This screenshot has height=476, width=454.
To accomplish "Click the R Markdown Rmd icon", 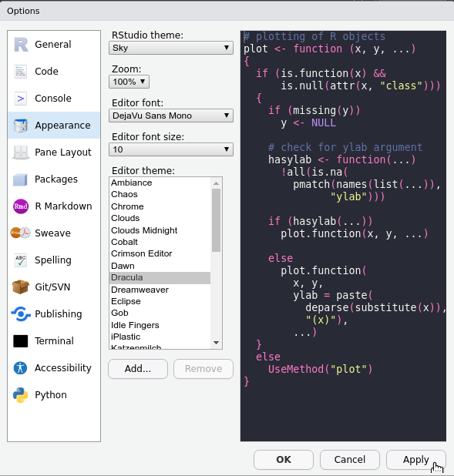I will (x=21, y=206).
